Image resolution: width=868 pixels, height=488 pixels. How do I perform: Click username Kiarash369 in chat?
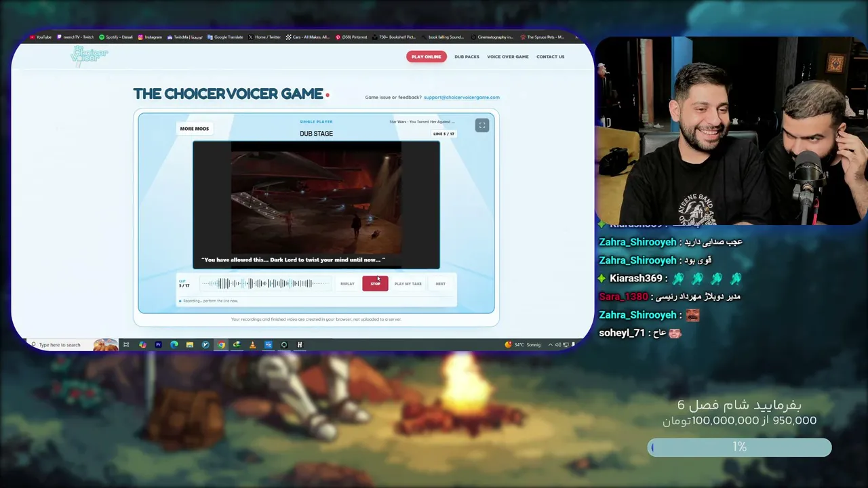[x=635, y=279]
